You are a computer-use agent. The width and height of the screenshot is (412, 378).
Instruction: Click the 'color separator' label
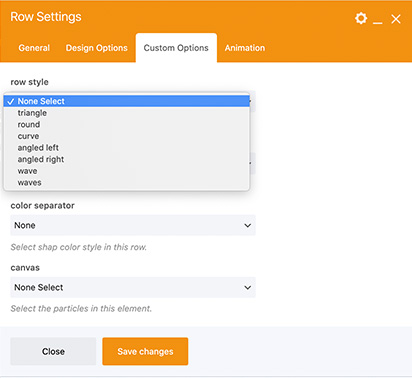coord(42,206)
